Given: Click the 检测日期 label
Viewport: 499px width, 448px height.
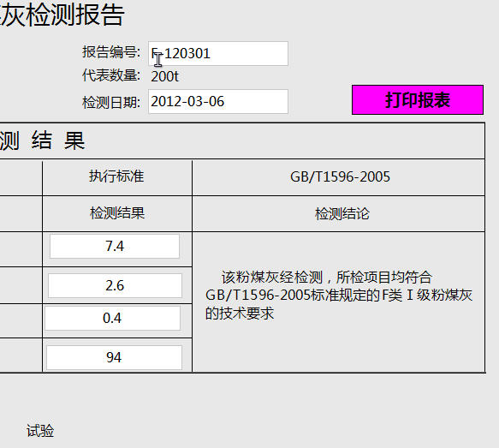Looking at the screenshot, I should 110,103.
